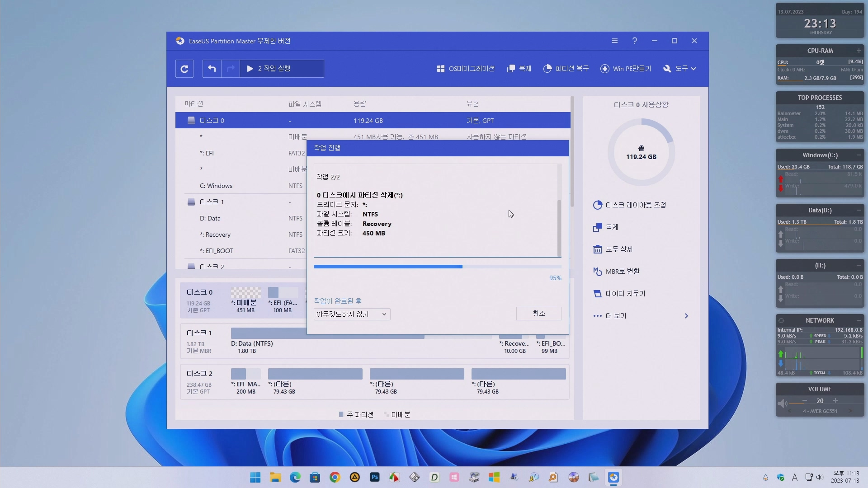Select EFI_MA.. 200 MB block on disk 2
868x488 pixels.
245,382
